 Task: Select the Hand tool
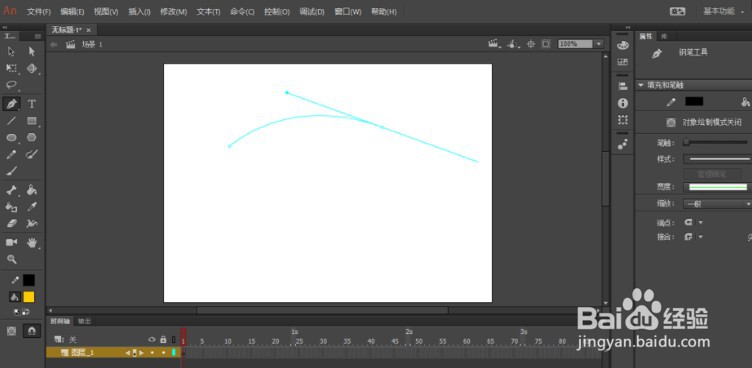click(32, 242)
